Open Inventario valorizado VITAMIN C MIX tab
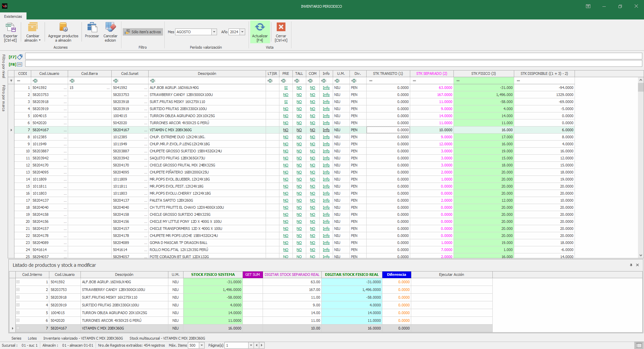 83,338
